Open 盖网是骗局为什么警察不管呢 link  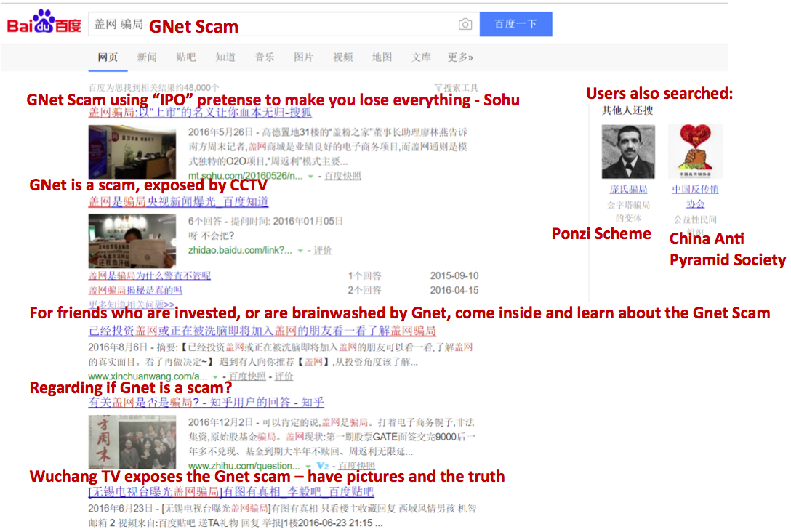(x=149, y=276)
